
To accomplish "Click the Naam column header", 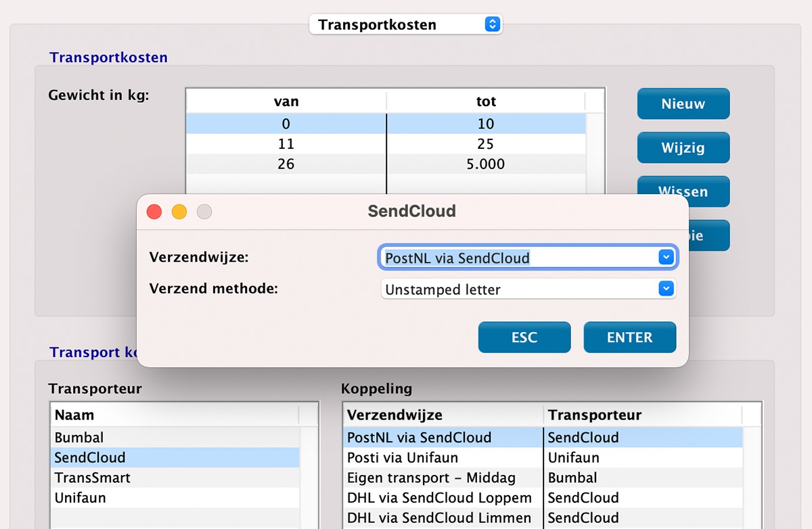I will tap(175, 415).
